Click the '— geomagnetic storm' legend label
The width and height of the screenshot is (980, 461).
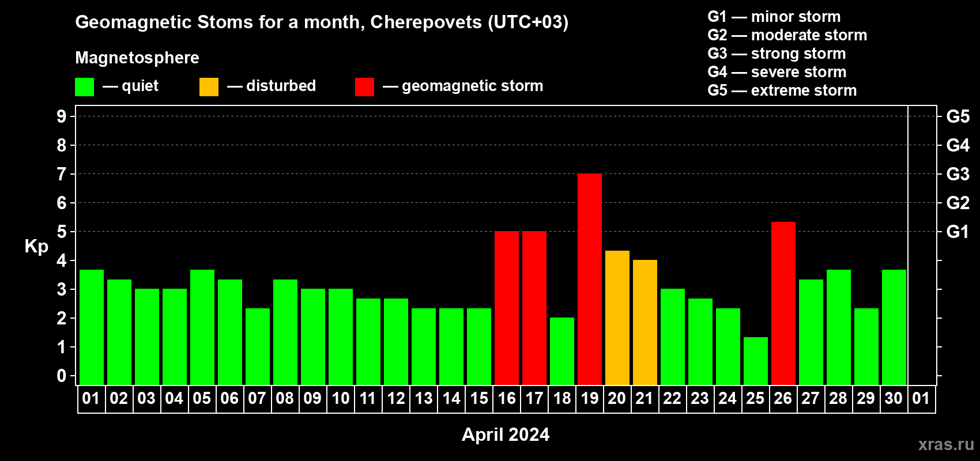[x=463, y=86]
